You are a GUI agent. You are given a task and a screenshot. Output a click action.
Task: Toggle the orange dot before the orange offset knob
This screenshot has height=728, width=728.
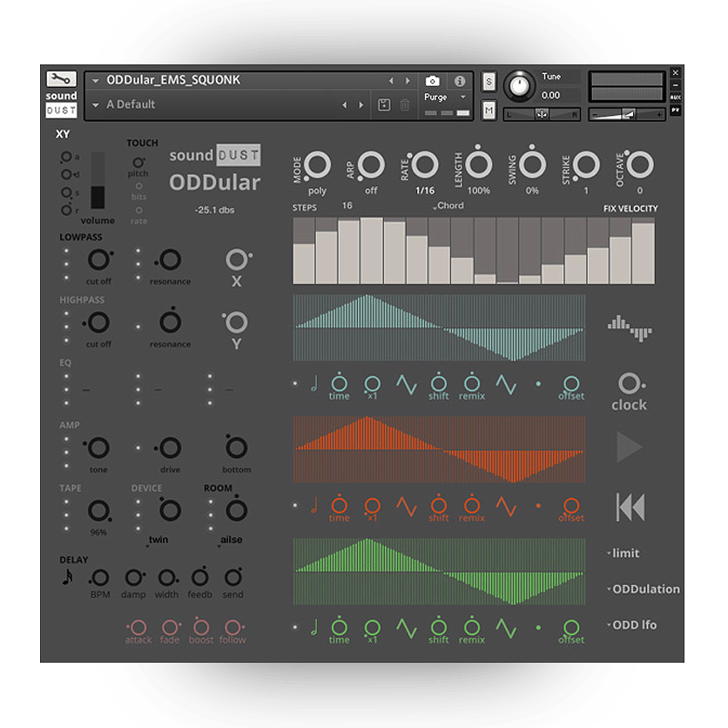[538, 506]
